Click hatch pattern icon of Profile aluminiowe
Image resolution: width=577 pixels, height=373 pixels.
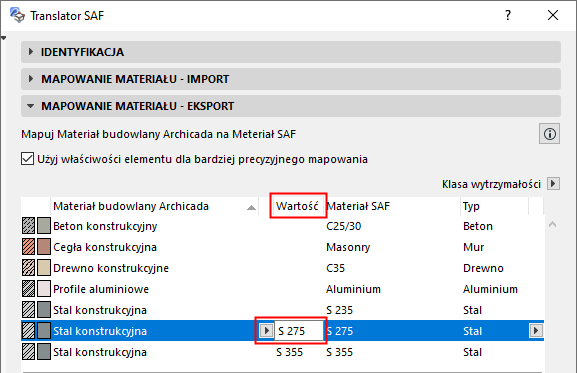(28, 289)
